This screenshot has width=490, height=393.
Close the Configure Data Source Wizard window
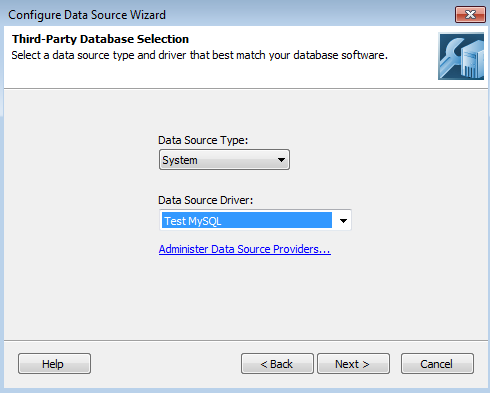(x=470, y=15)
